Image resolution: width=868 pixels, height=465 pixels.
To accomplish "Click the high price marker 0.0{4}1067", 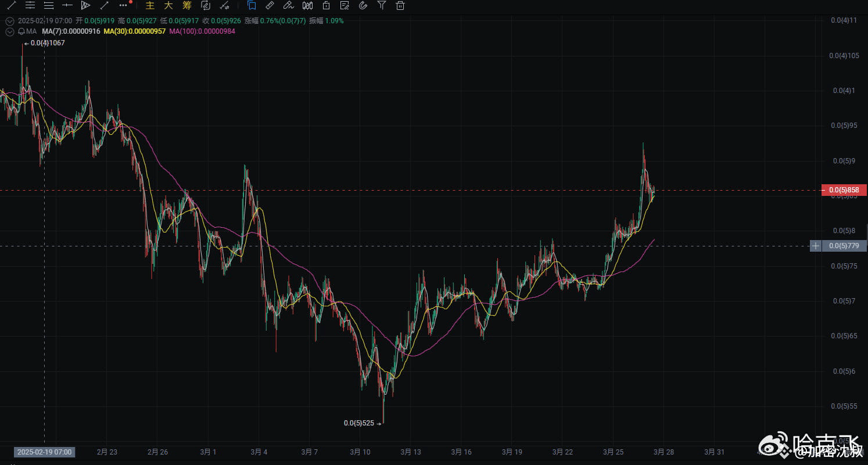I will click(x=48, y=43).
